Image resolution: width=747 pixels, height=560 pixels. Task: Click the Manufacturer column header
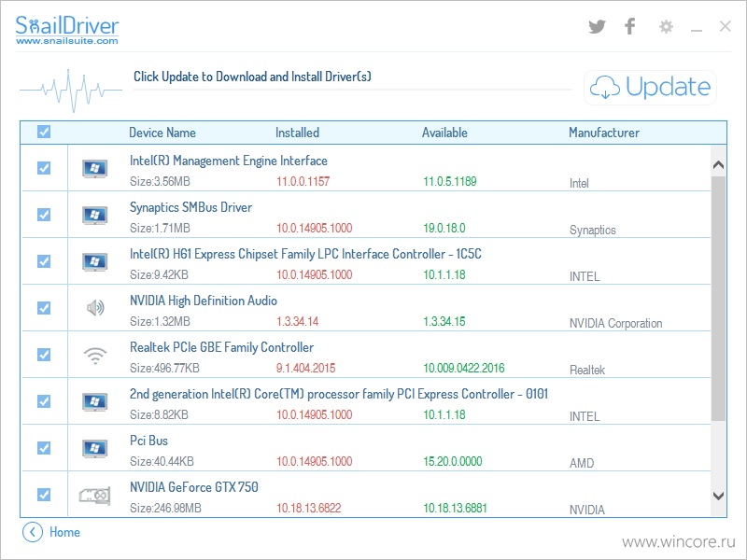604,133
